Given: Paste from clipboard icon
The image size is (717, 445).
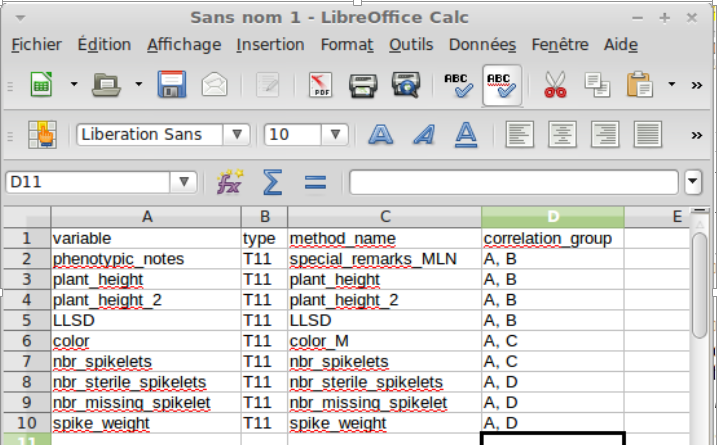Looking at the screenshot, I should click(639, 85).
